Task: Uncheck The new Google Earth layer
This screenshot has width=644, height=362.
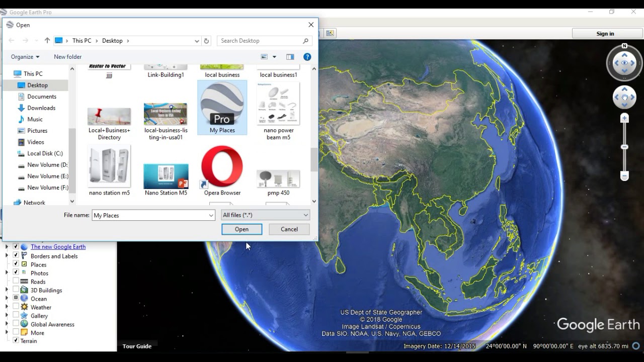Action: 16,247
